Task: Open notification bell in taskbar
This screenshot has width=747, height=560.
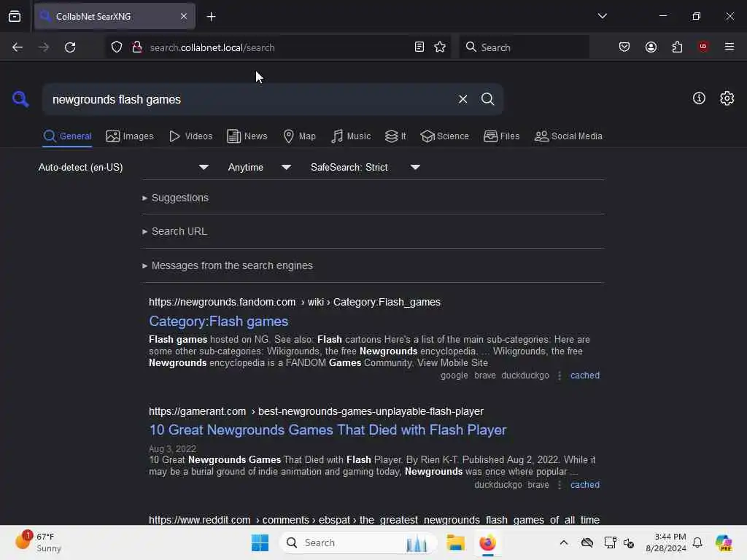Action: point(697,542)
